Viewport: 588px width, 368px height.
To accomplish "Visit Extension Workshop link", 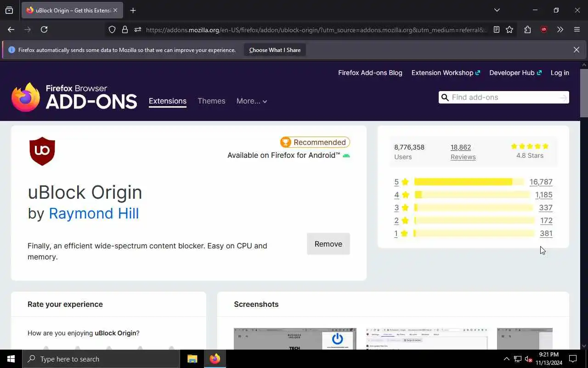I will 446,73.
